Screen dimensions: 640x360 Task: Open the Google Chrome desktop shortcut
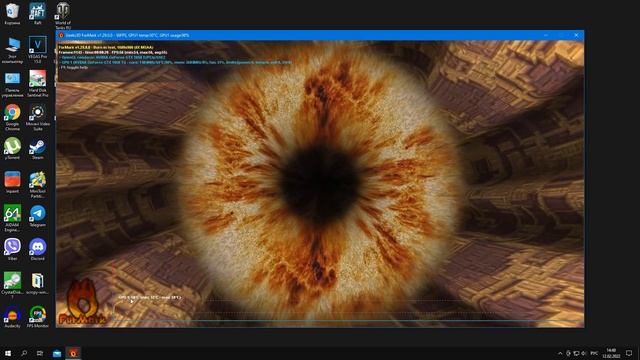(12, 116)
